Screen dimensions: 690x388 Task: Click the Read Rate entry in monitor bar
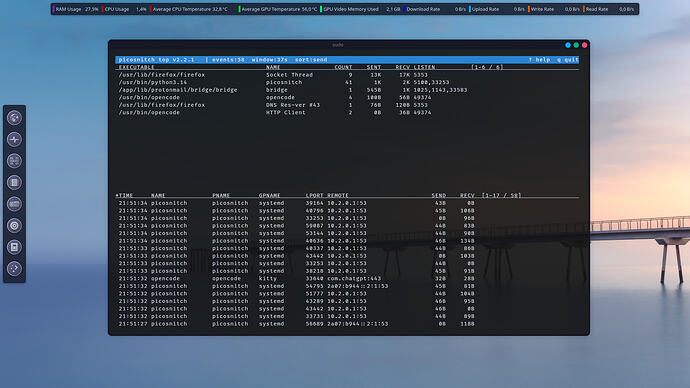(x=609, y=9)
